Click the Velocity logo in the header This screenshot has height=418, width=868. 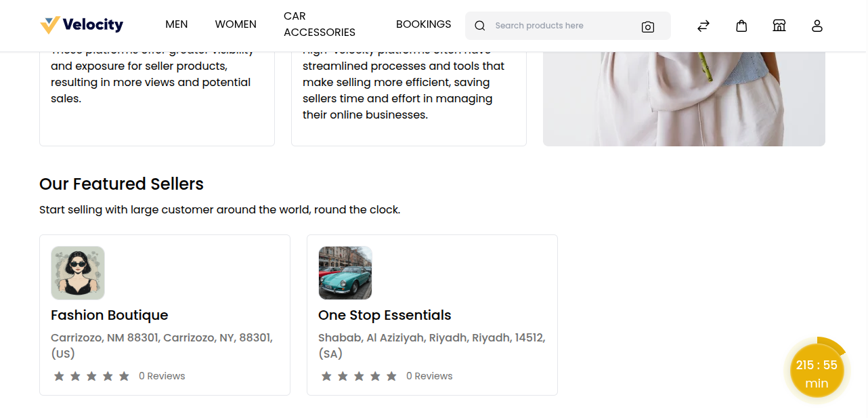81,25
